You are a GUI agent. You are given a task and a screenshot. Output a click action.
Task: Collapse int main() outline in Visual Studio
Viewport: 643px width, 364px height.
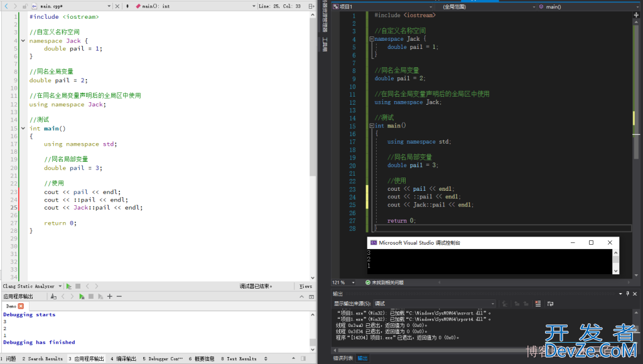click(x=372, y=126)
